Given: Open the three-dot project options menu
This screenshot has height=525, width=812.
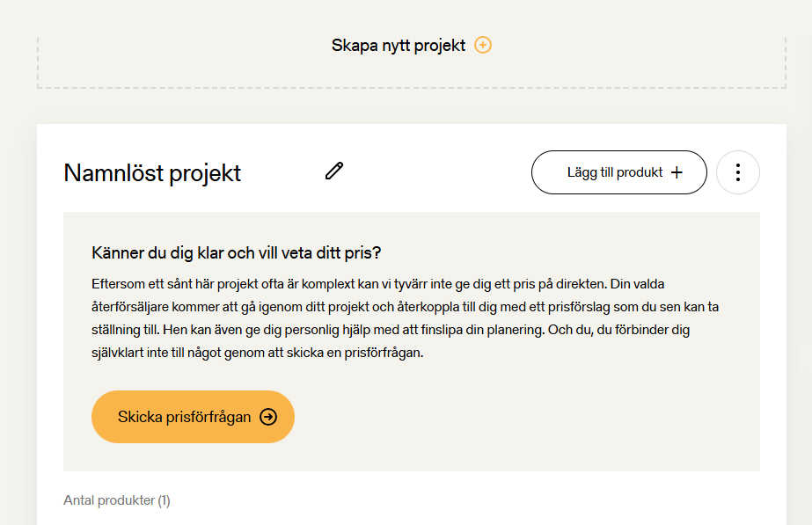Looking at the screenshot, I should tap(738, 172).
